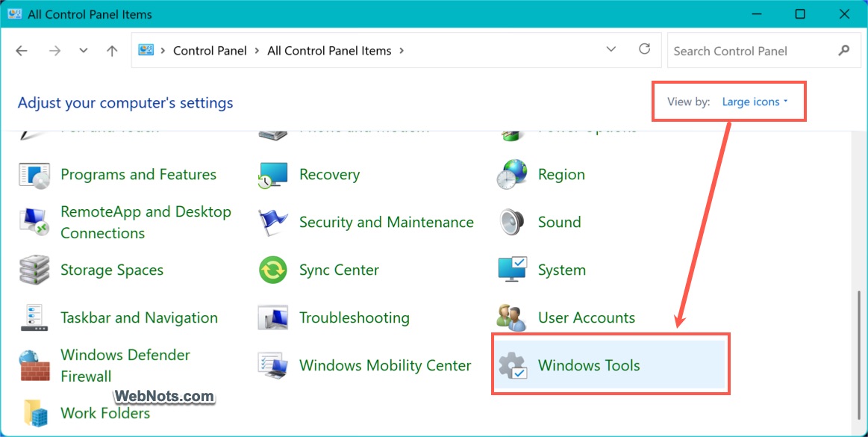Maximize the Control Panel window
The image size is (868, 437).
[800, 14]
